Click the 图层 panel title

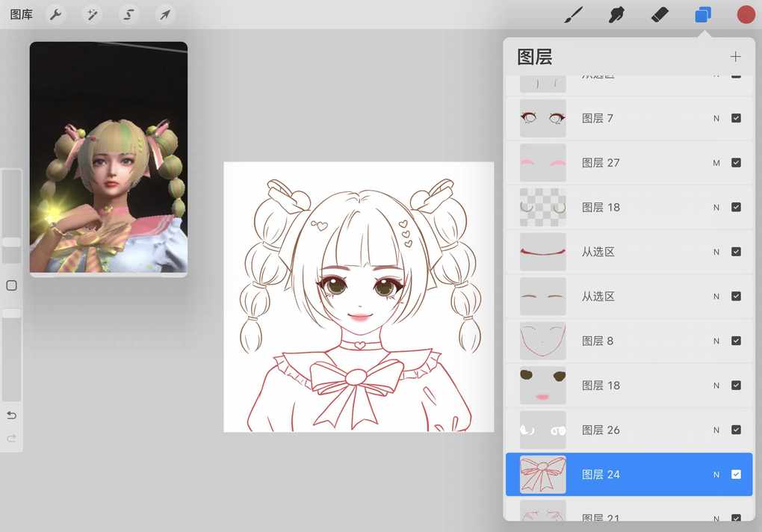[x=535, y=57]
